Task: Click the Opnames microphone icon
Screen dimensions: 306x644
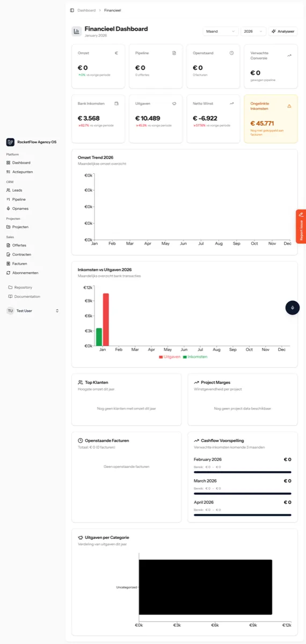Action: click(8, 208)
